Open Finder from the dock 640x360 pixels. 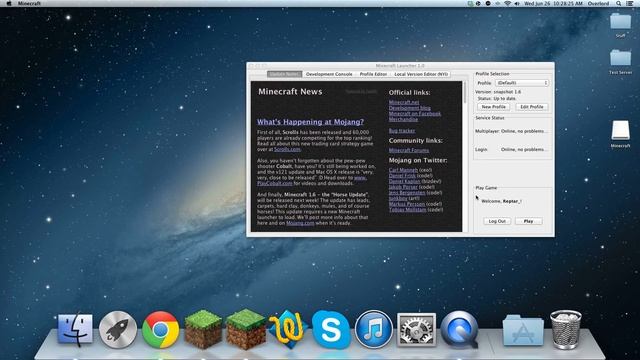75,329
